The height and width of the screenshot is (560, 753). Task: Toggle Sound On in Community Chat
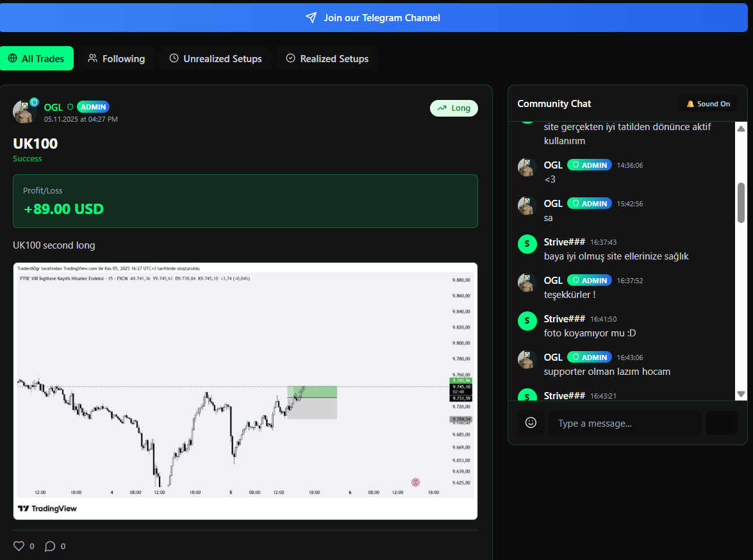tap(707, 103)
